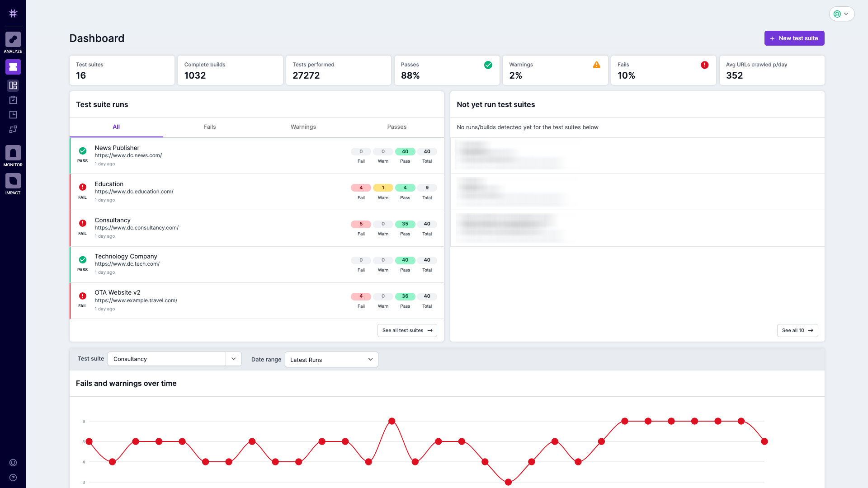This screenshot has height=488, width=868.
Task: Click the app logo at the top left
Action: click(13, 14)
